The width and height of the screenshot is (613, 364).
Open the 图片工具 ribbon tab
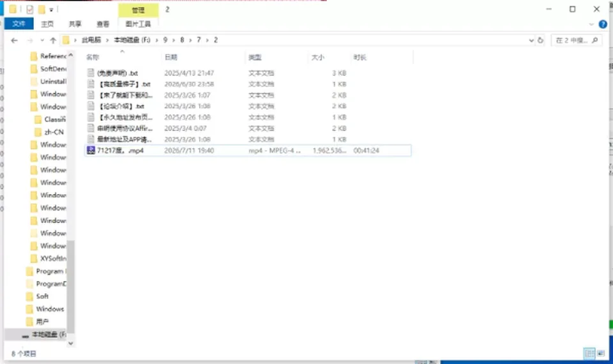138,24
